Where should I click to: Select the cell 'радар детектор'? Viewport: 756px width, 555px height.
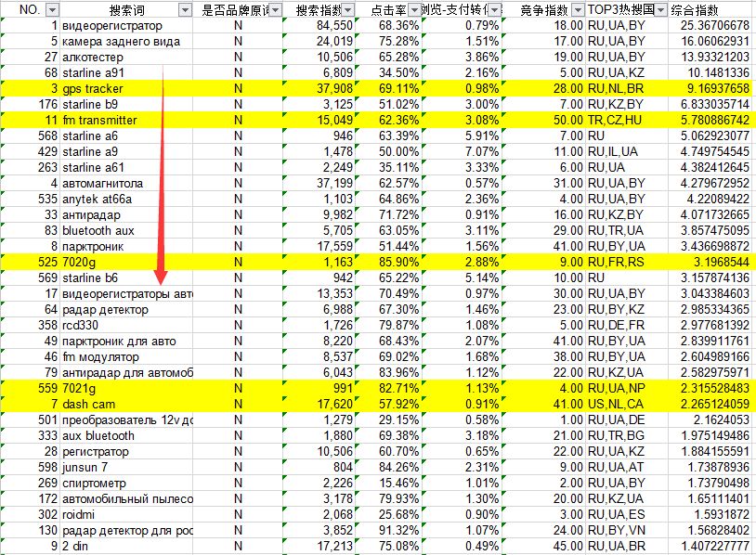(126, 310)
